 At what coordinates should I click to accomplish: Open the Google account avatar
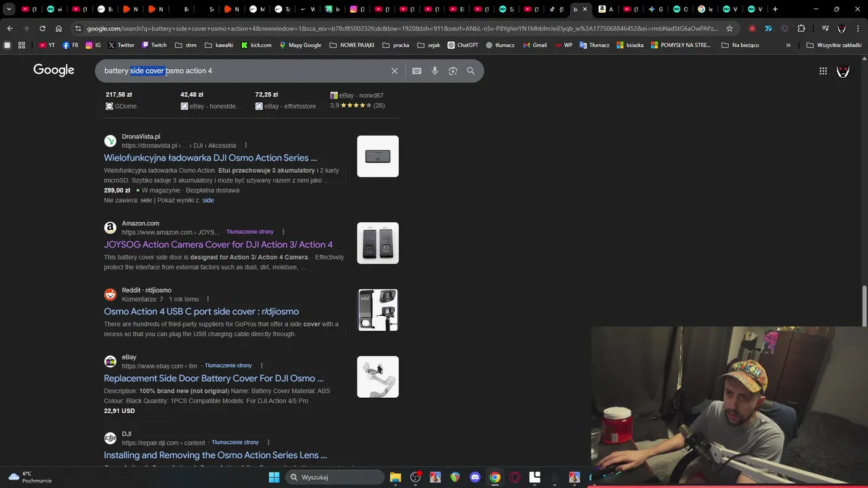click(843, 70)
